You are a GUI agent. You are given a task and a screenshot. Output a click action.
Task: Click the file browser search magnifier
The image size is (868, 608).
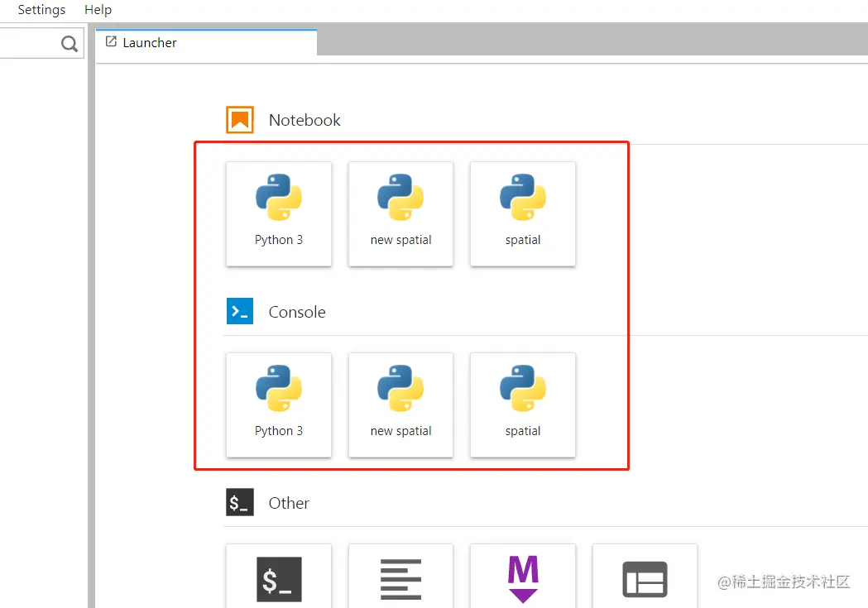pos(70,43)
